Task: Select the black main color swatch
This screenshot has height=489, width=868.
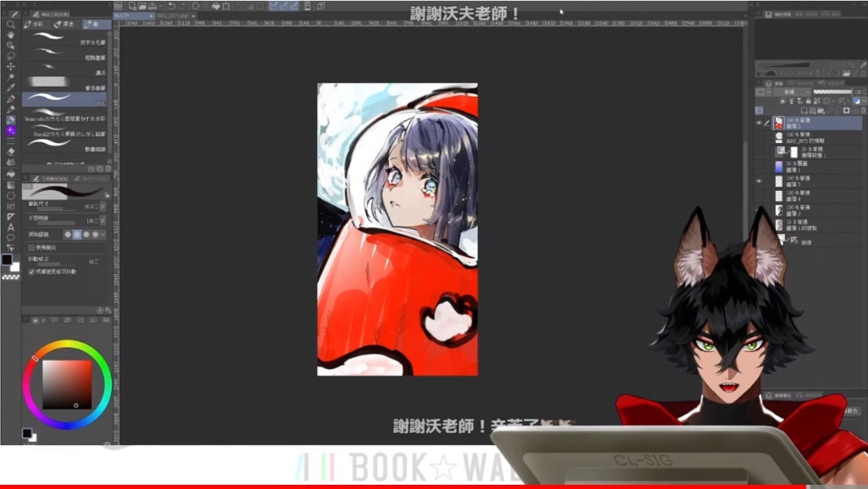Action: pos(7,259)
